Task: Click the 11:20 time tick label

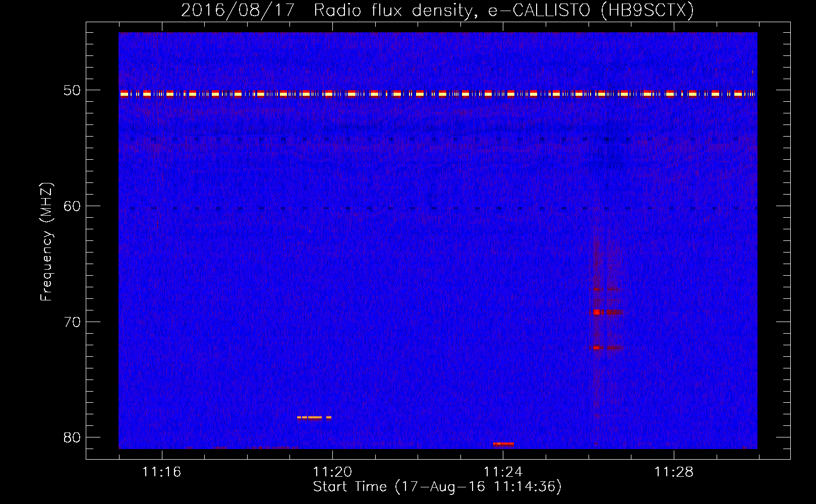Action: pyautogui.click(x=332, y=472)
